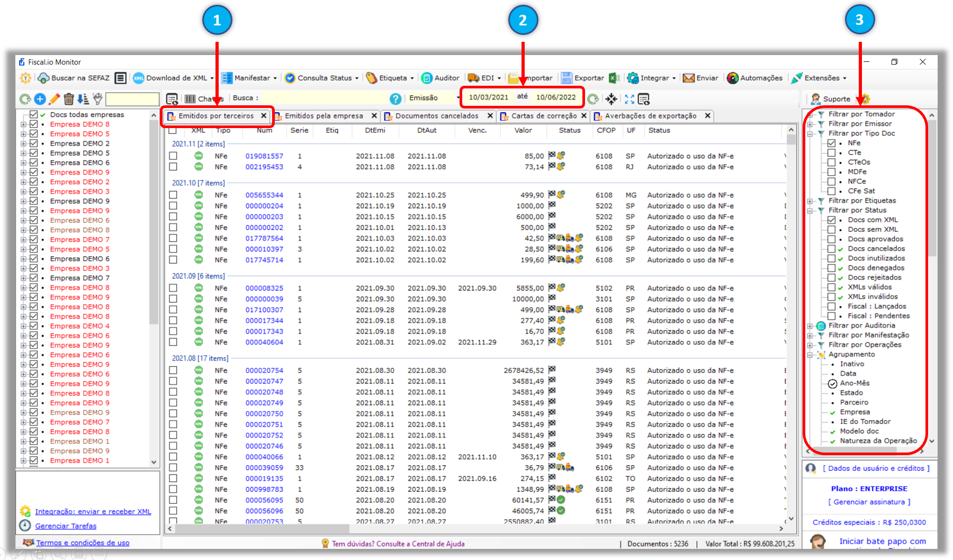The image size is (953, 560).
Task: Check the CTe document type filter
Action: (x=832, y=152)
